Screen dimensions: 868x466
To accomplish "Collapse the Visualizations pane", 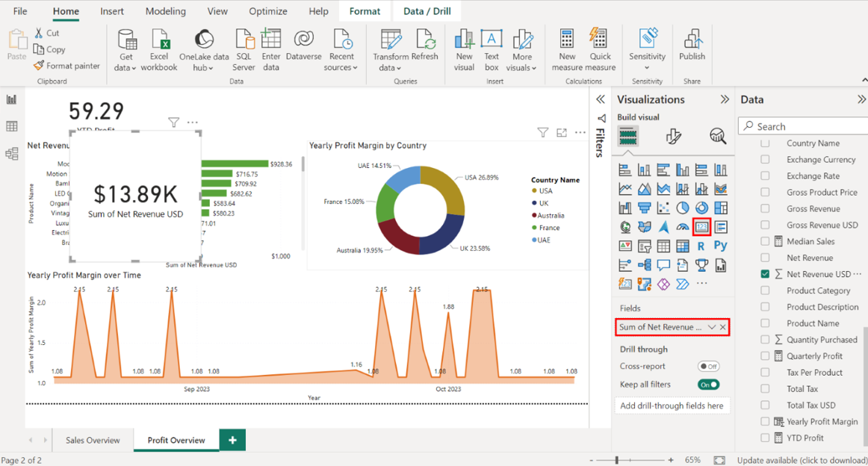I will (724, 99).
